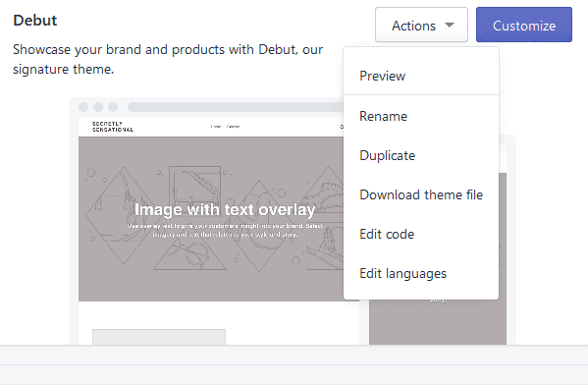Screen dimensions: 588x385
Task: Select Preview from the Actions menu
Action: (421, 76)
